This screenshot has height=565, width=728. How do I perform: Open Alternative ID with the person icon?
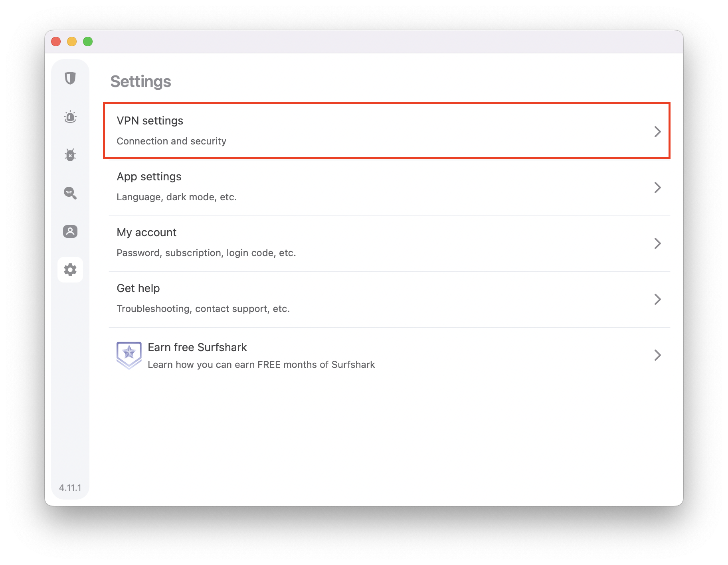coord(70,231)
